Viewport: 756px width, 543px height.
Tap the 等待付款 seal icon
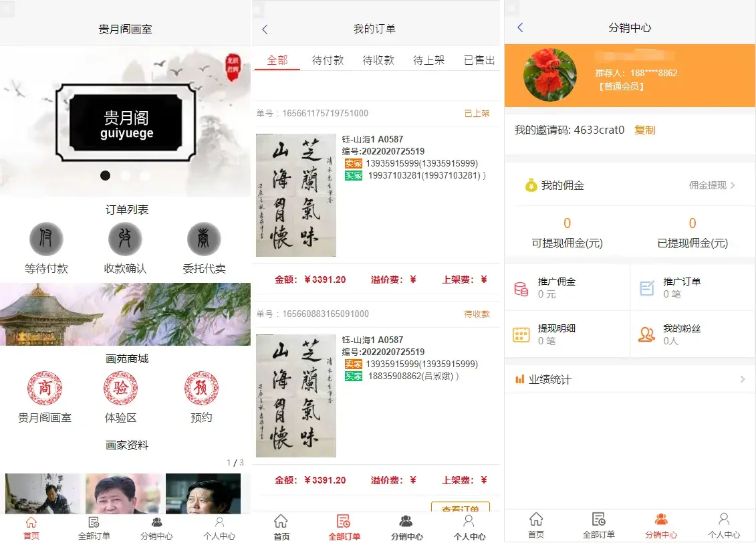click(x=46, y=239)
